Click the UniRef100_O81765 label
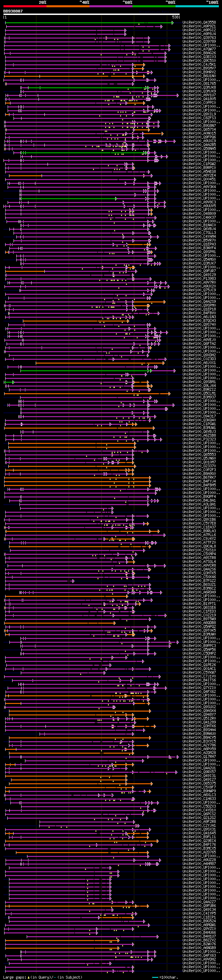The image size is (222, 980). pos(199,84)
